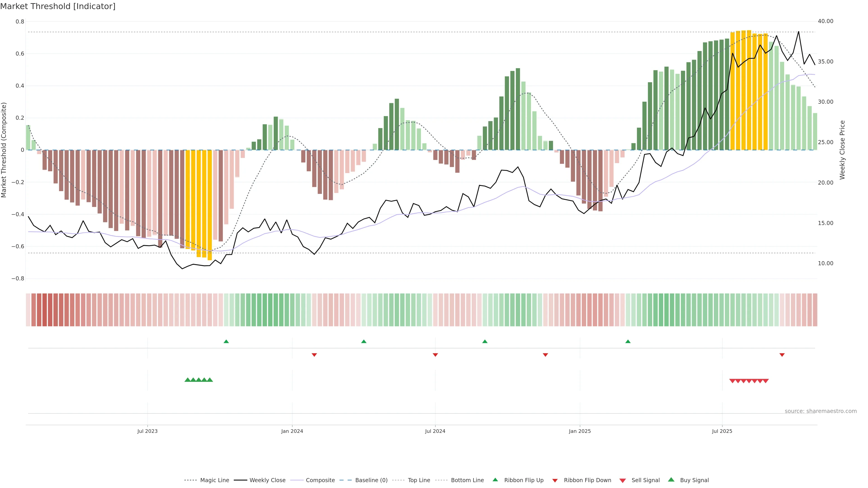Image resolution: width=868 pixels, height=488 pixels.
Task: Toggle the Baseline (0) legend entry
Action: (x=371, y=480)
